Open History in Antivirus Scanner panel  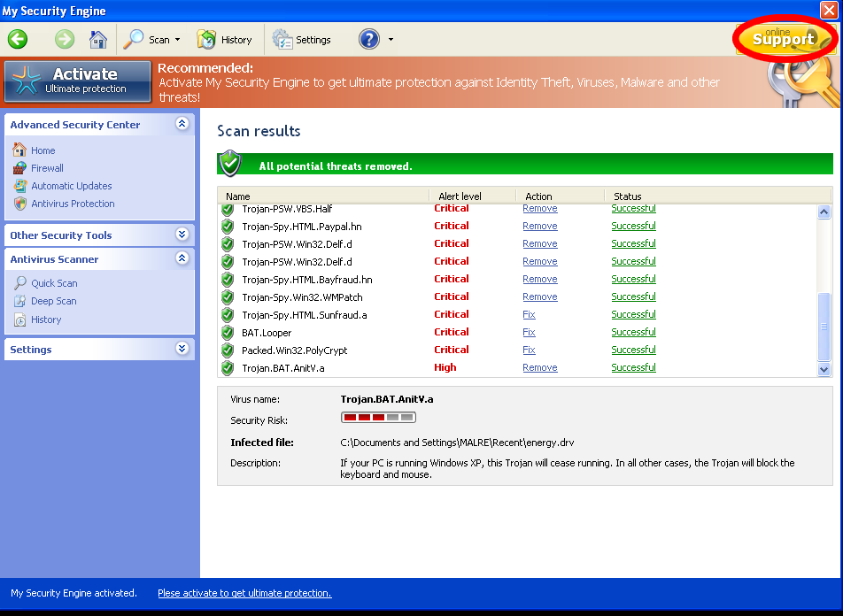click(46, 320)
